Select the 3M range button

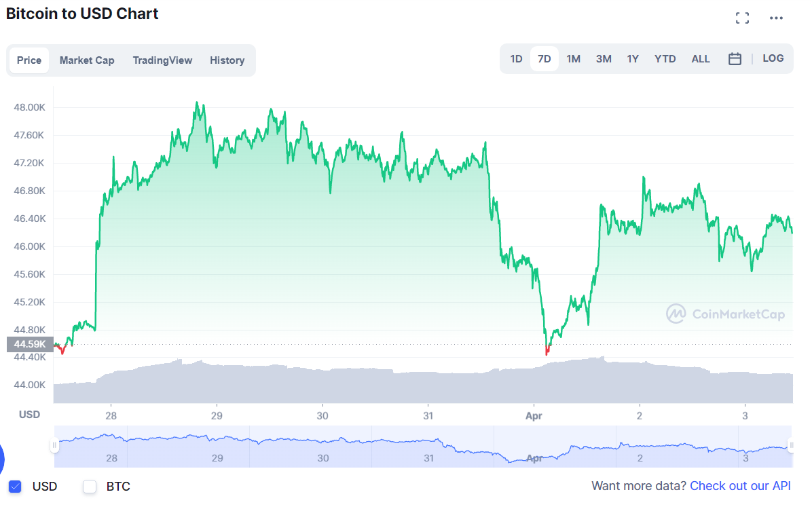[x=603, y=59]
